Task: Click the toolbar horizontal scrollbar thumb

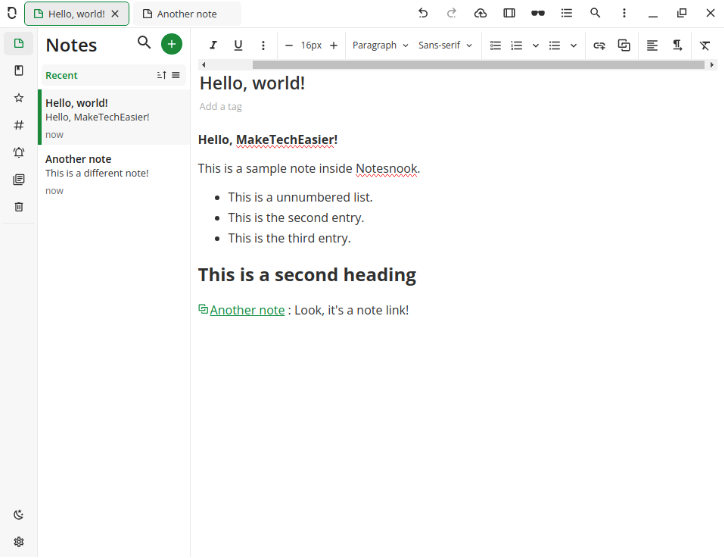Action: pyautogui.click(x=478, y=65)
